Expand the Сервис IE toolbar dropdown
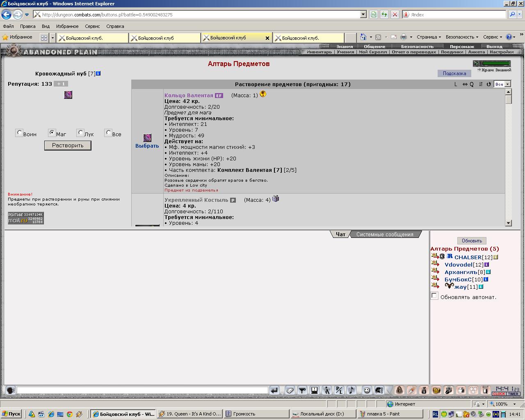Viewport: 525px width, 420px height. 493,37
